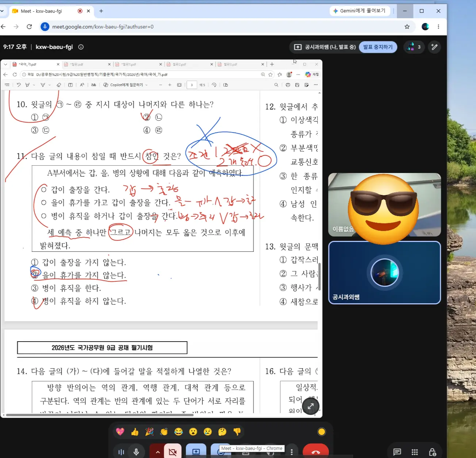Click the Gemini에게 물어보기 button
476x458 pixels.
click(360, 11)
